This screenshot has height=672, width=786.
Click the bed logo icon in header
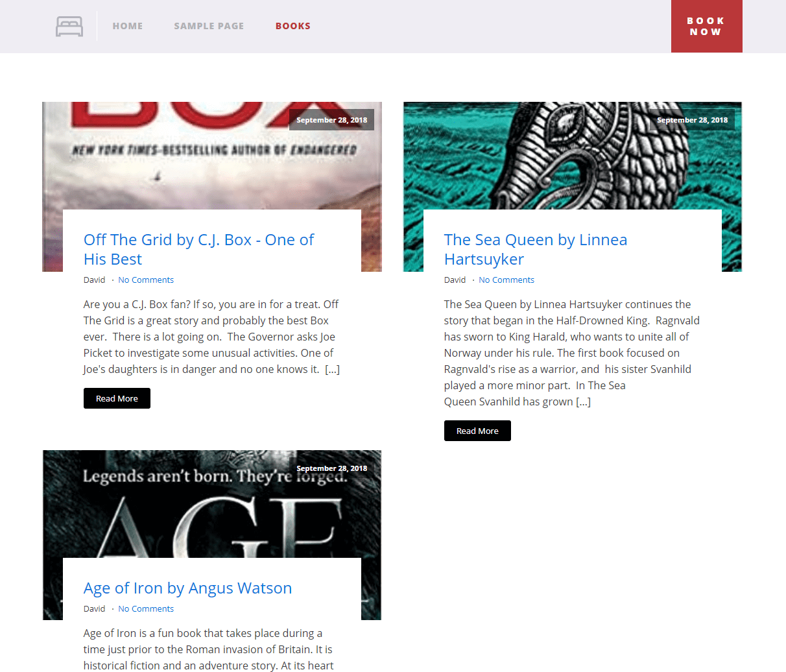point(69,27)
